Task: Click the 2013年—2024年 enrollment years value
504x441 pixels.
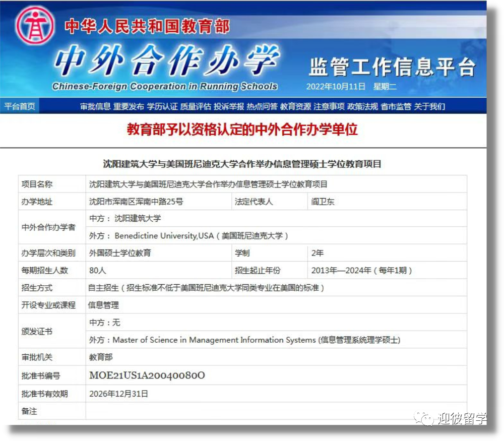Action: click(361, 270)
